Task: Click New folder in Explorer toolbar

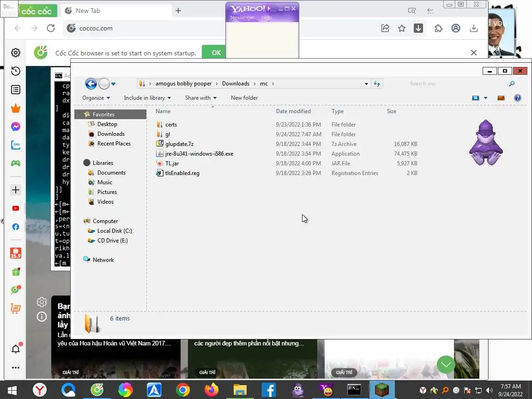Action: [x=244, y=98]
